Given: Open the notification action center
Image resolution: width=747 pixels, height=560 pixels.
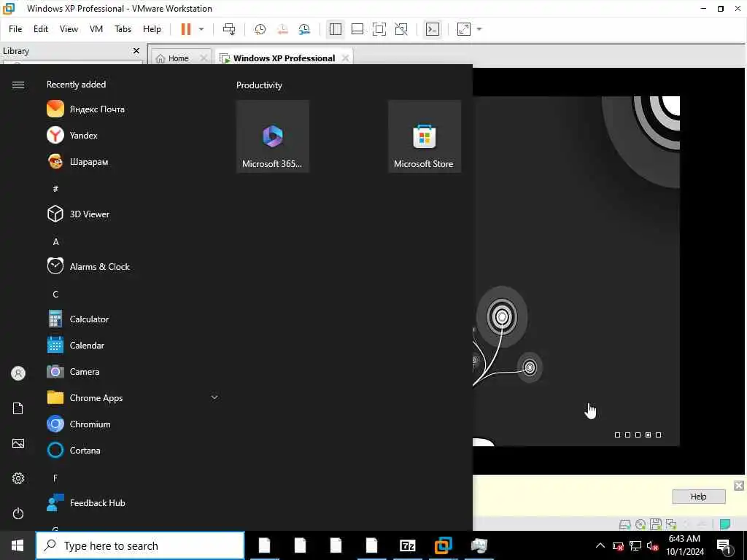Looking at the screenshot, I should (724, 546).
